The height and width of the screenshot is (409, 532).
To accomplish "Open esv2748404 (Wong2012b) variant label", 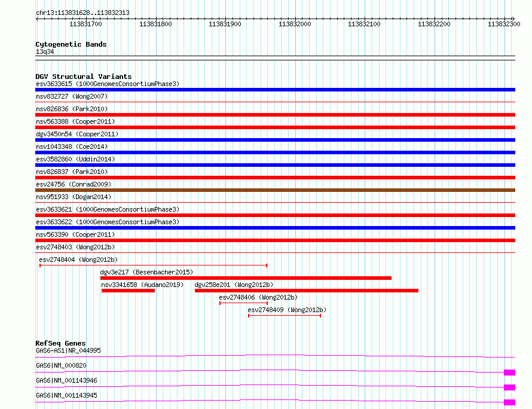I will click(78, 260).
